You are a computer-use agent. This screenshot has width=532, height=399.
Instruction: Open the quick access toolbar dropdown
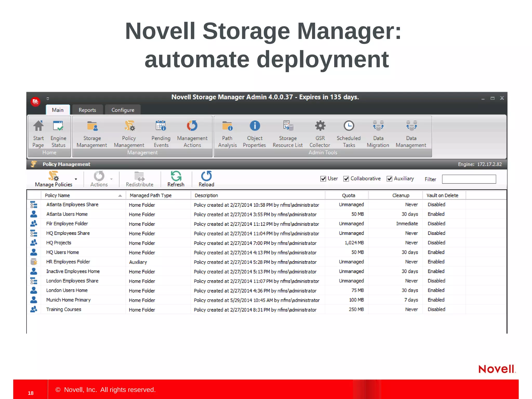[x=48, y=98]
